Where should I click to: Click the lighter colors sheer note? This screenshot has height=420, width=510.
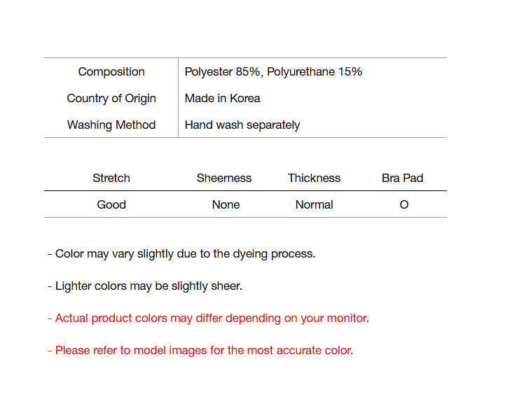pyautogui.click(x=145, y=286)
